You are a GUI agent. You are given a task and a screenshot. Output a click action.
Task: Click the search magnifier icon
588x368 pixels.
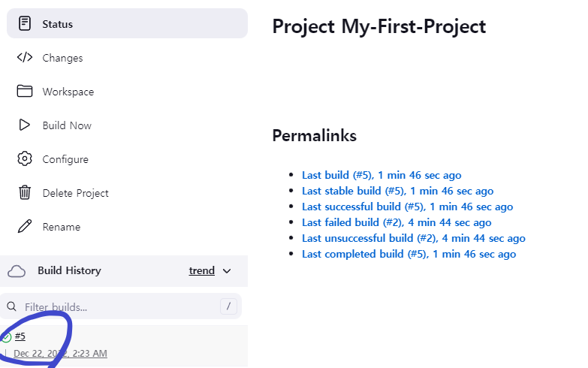click(11, 307)
